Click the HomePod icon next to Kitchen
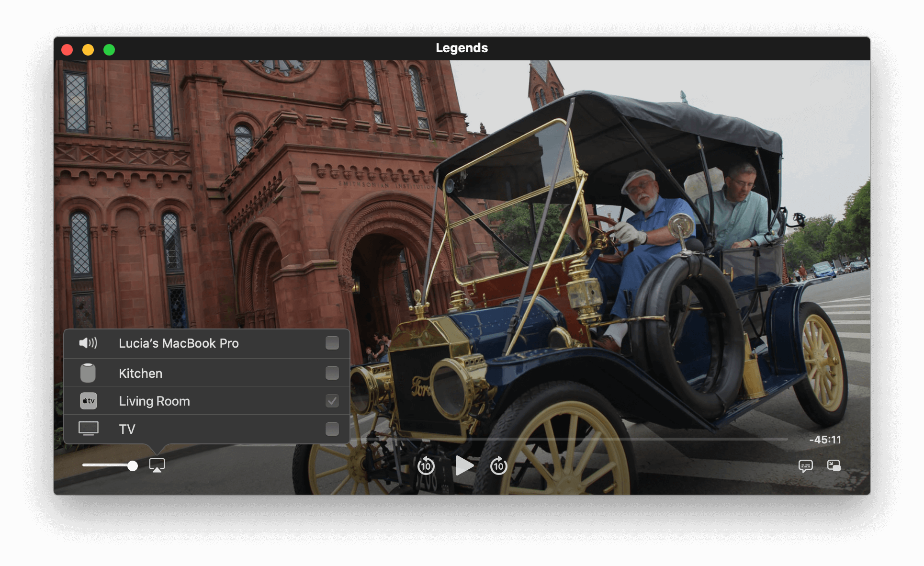This screenshot has width=924, height=566. pos(88,373)
